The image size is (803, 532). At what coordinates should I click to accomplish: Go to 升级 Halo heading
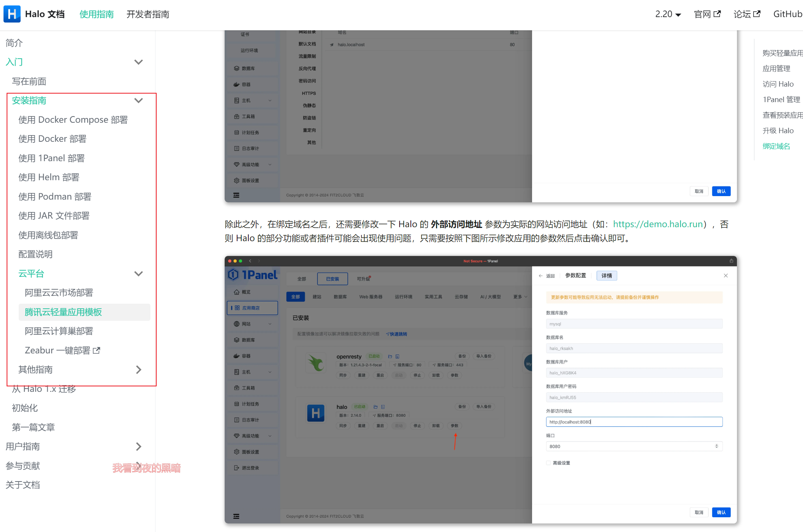pos(778,130)
